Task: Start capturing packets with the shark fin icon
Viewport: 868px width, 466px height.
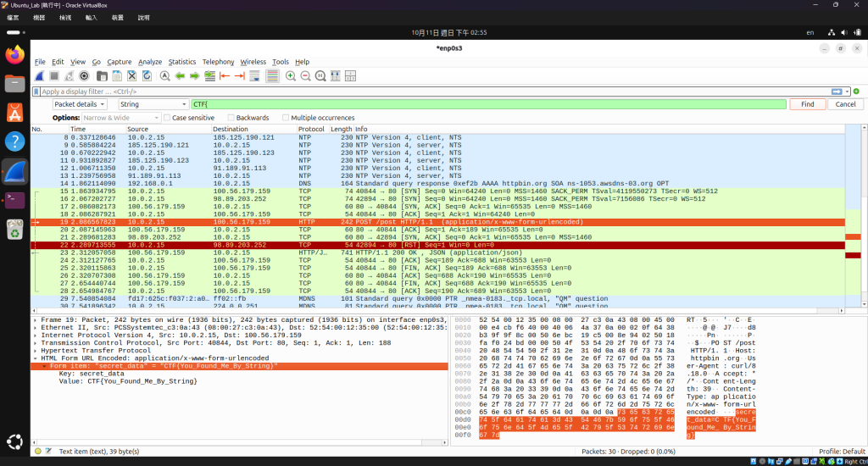Action: (x=39, y=75)
